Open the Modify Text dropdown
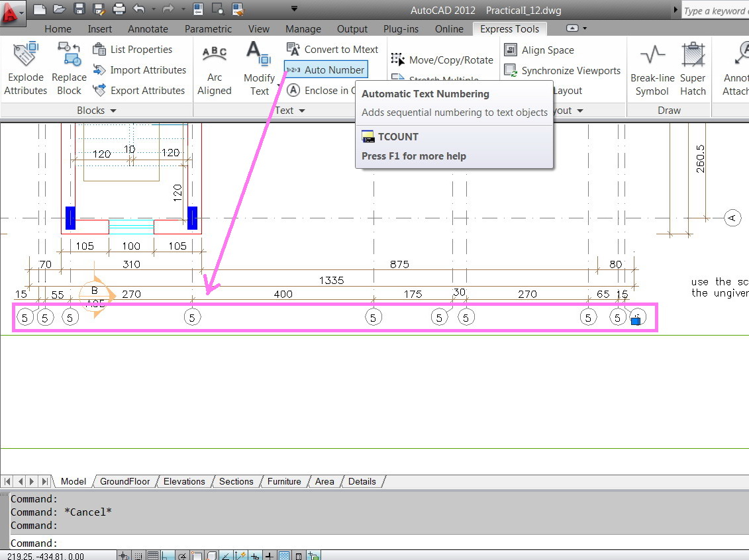This screenshot has width=749, height=560. [x=279, y=86]
